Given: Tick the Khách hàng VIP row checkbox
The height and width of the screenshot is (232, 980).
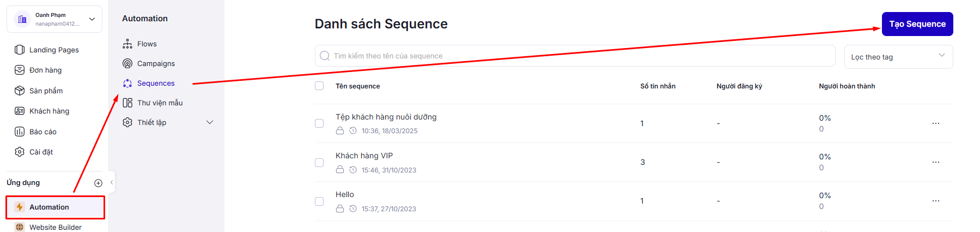Looking at the screenshot, I should [319, 163].
